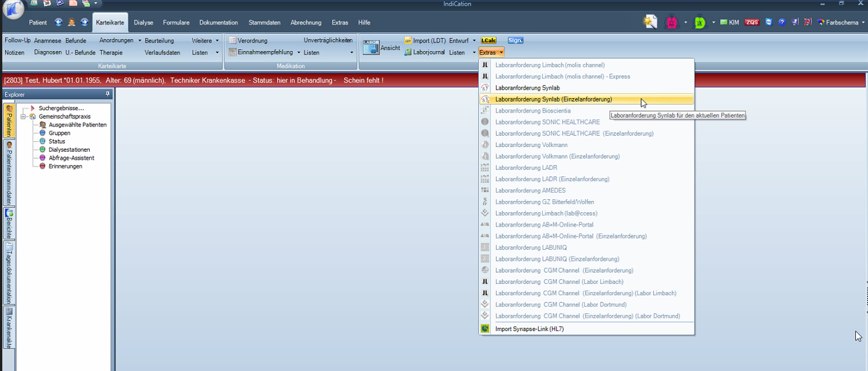Image resolution: width=868 pixels, height=371 pixels.
Task: Click the Diagnosen button
Action: click(x=48, y=52)
